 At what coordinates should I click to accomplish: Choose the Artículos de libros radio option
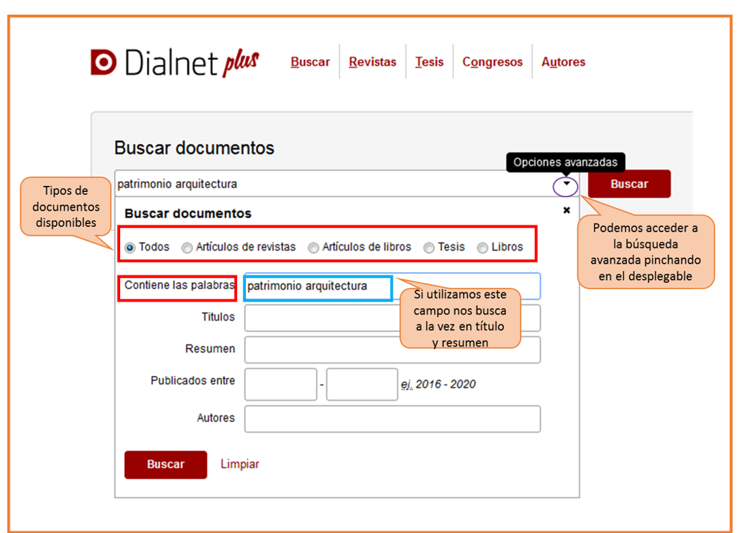coord(313,248)
